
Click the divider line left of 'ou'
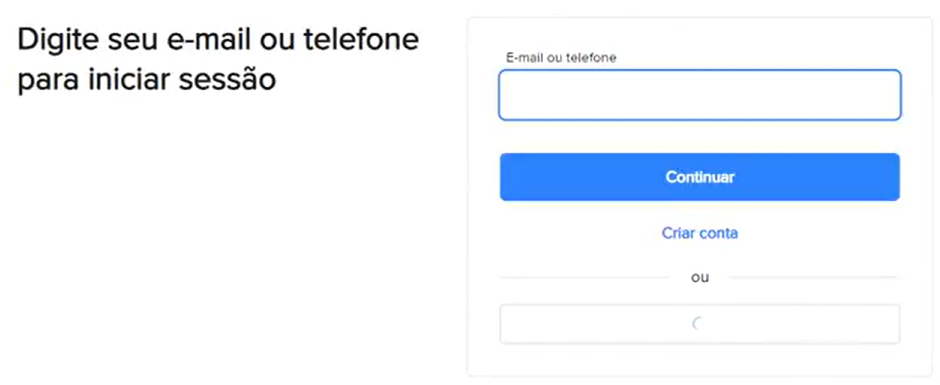tap(585, 278)
